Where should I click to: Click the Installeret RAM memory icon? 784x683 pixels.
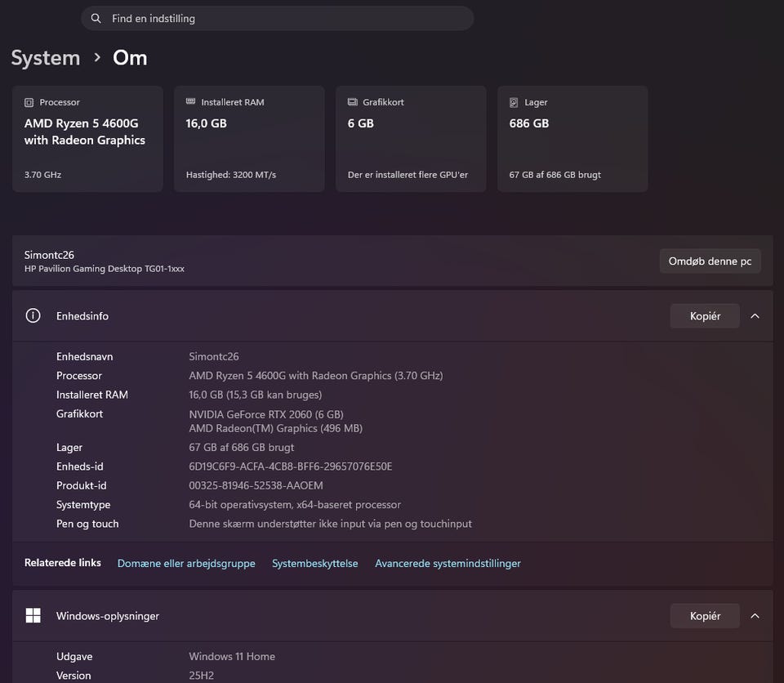190,101
